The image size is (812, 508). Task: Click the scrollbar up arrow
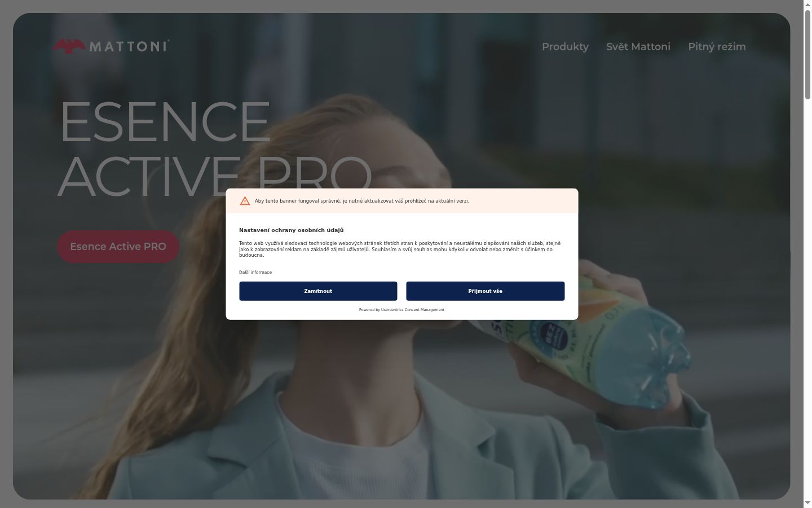coord(807,5)
